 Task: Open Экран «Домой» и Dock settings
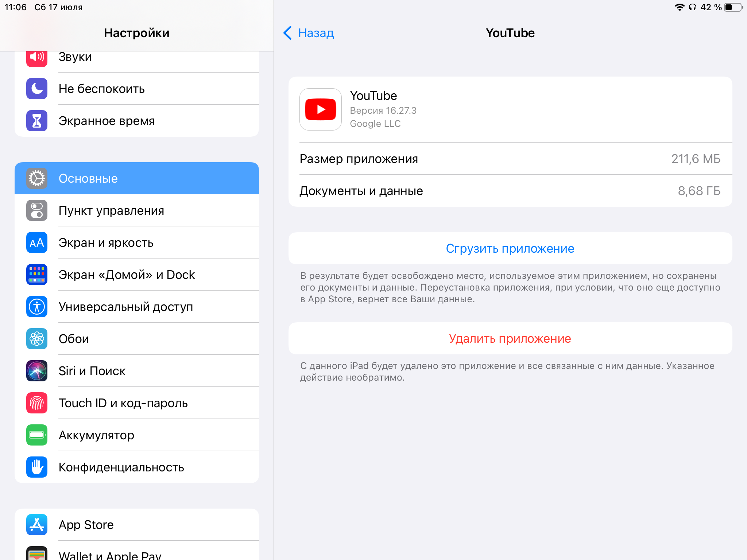coord(137,275)
